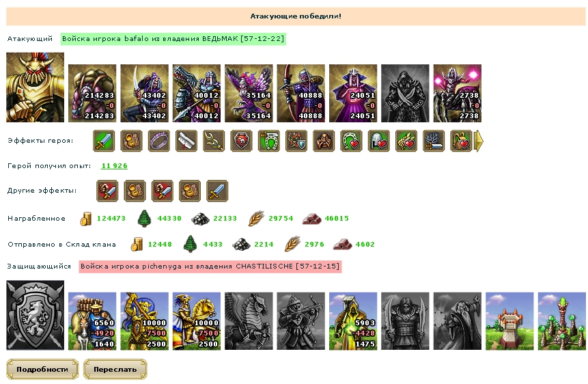
Task: Select the defender's shield crest portrait
Action: (x=36, y=315)
